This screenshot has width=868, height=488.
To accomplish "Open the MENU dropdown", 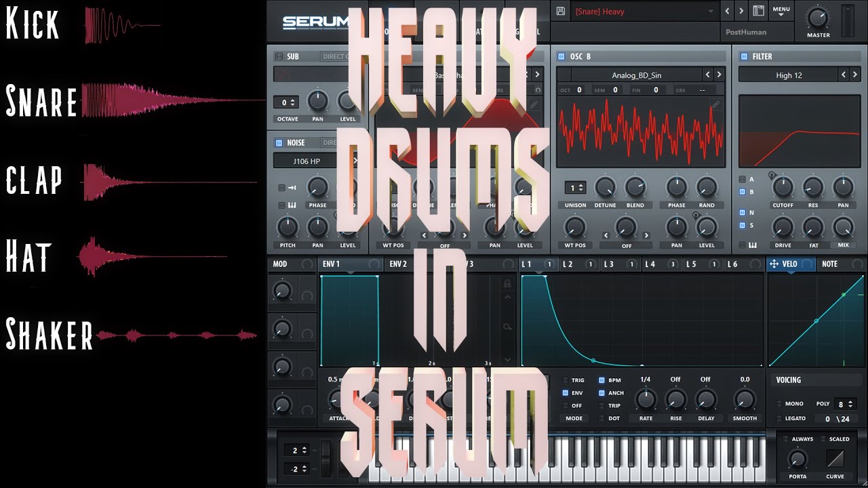I will (x=781, y=11).
